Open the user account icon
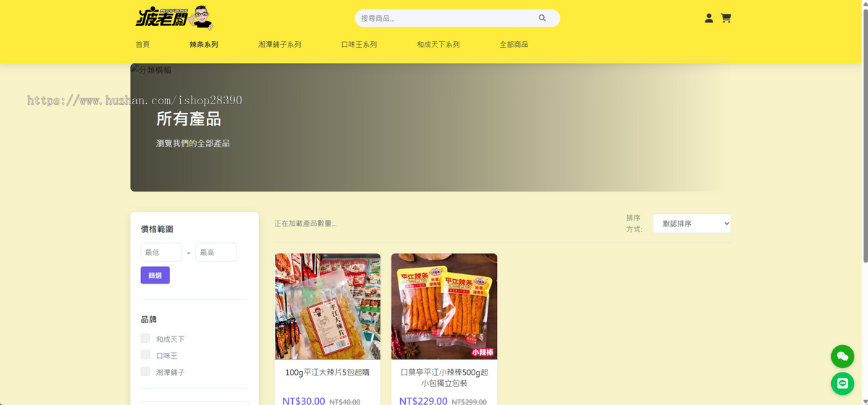Image resolution: width=868 pixels, height=405 pixels. (x=709, y=18)
